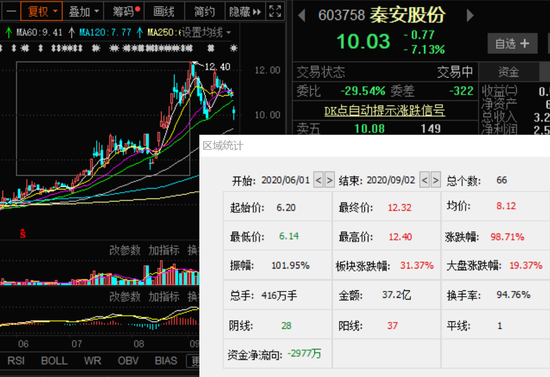The height and width of the screenshot is (377, 550).
Task: Step start date forward in 区域统计
Action: click(329, 180)
